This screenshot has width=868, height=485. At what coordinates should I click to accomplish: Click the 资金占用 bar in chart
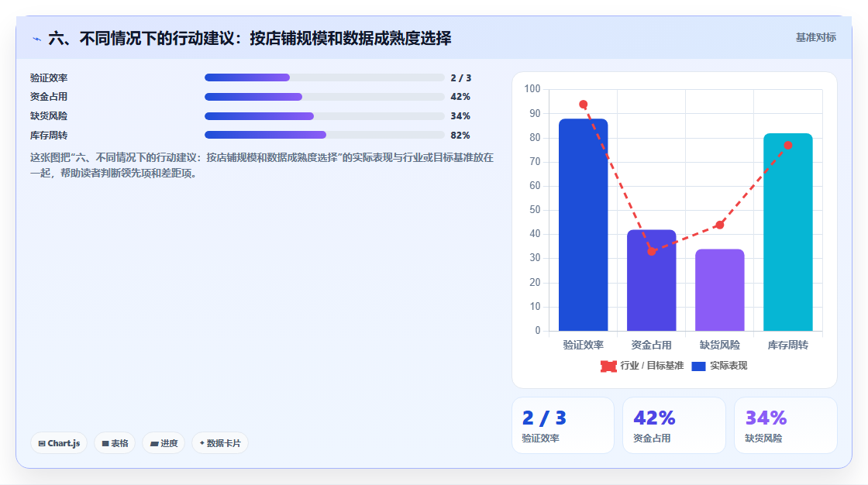pyautogui.click(x=652, y=280)
